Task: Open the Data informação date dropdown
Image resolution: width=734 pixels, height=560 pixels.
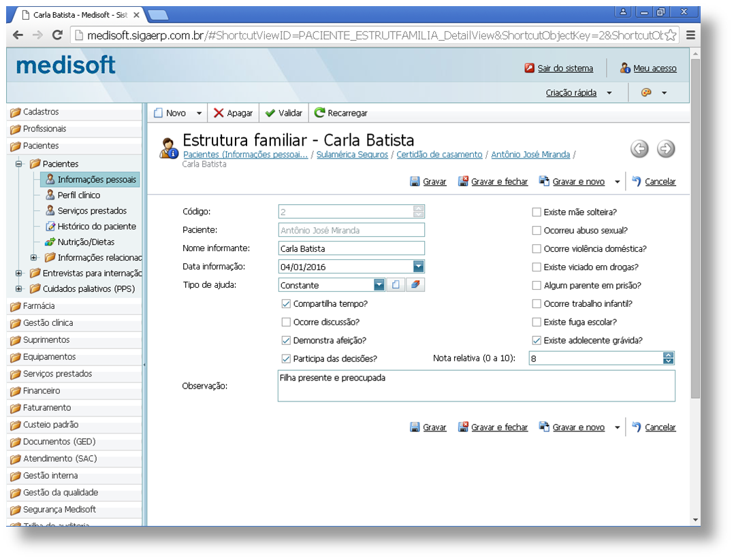Action: click(418, 267)
